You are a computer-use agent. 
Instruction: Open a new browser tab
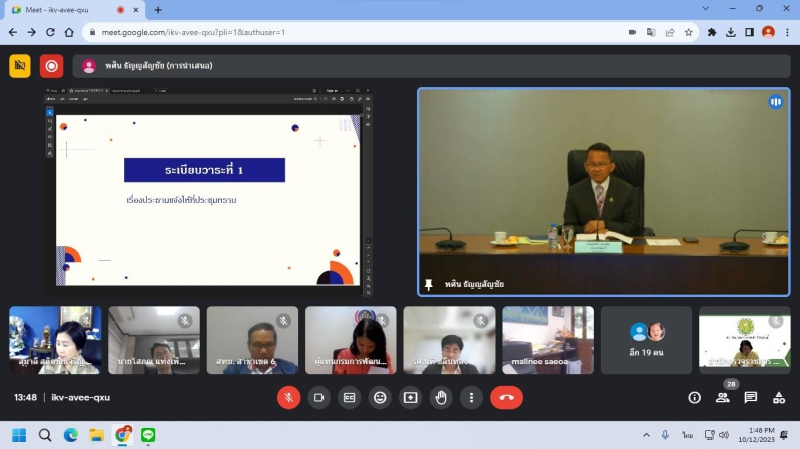pos(158,10)
